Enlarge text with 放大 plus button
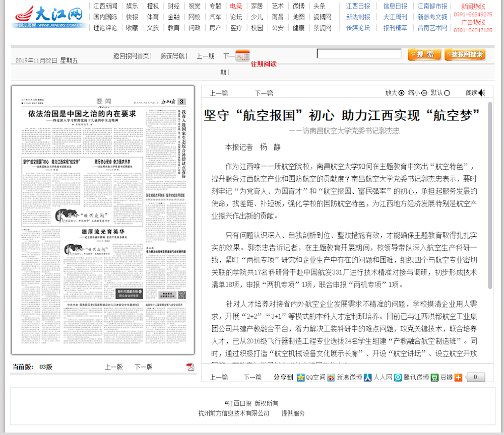Viewport: 504px width, 435px height. (x=402, y=93)
